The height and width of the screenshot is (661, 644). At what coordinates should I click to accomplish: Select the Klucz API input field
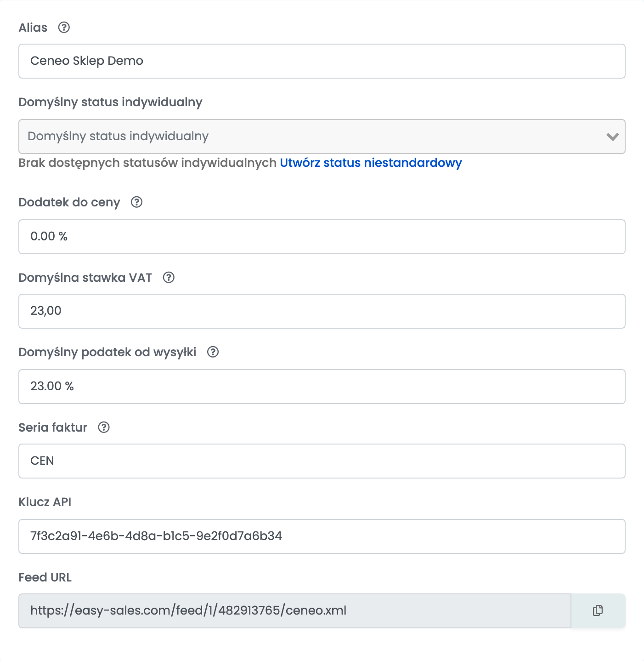[x=322, y=536]
